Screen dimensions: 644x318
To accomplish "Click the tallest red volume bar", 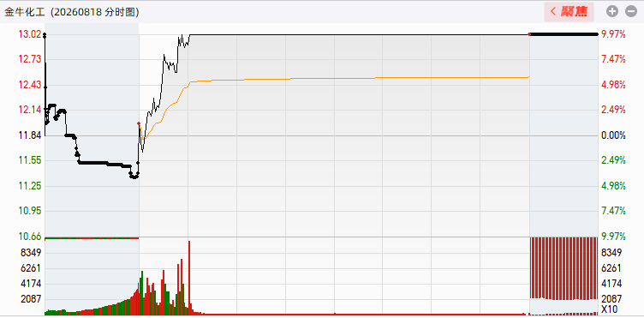I will pyautogui.click(x=189, y=278).
